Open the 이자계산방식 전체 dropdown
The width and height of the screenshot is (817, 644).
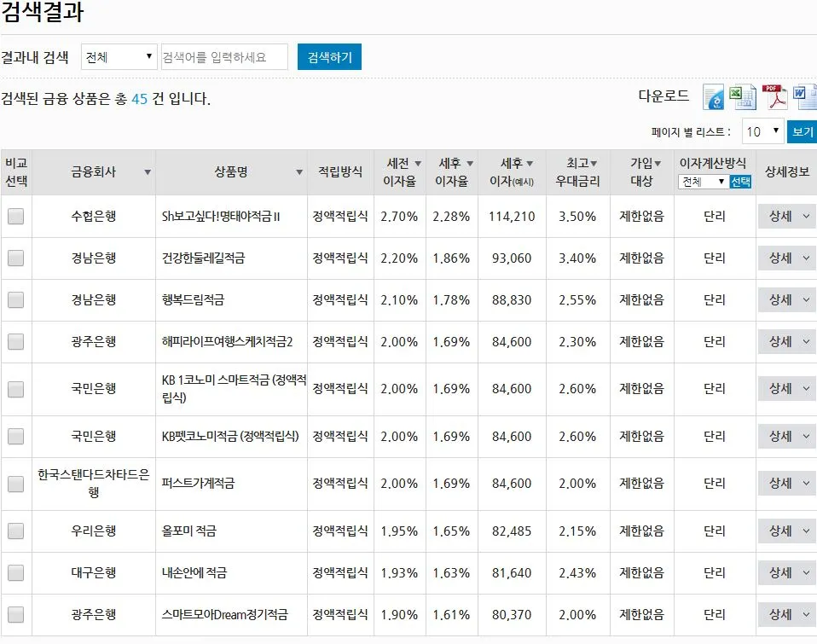[703, 182]
